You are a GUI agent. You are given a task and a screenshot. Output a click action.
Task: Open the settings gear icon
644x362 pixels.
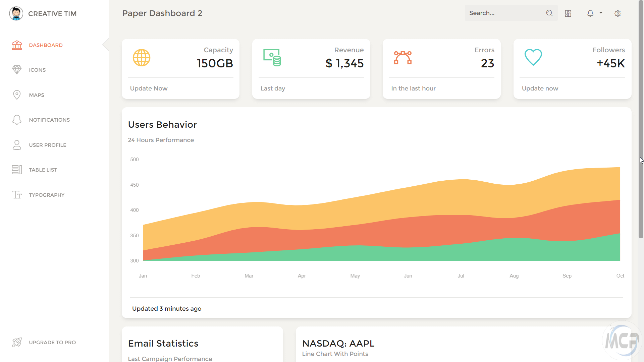click(x=618, y=13)
